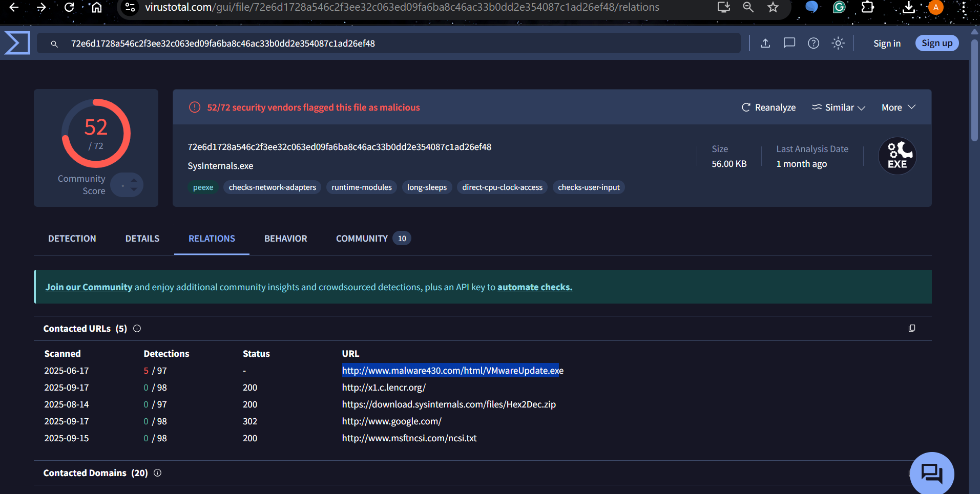Open the blue circle browser extension icon
980x494 pixels.
coord(811,7)
